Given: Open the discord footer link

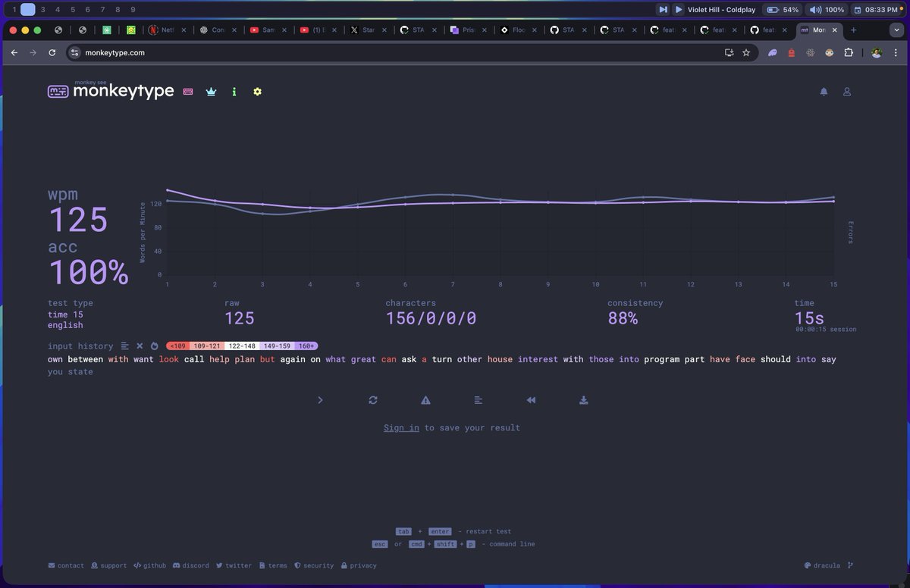Looking at the screenshot, I should (191, 565).
